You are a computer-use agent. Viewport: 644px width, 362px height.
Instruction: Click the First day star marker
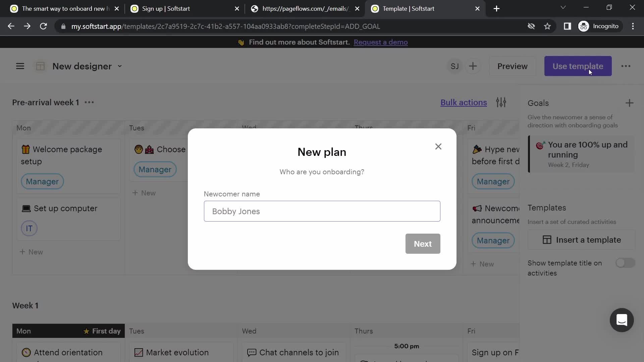(x=102, y=331)
